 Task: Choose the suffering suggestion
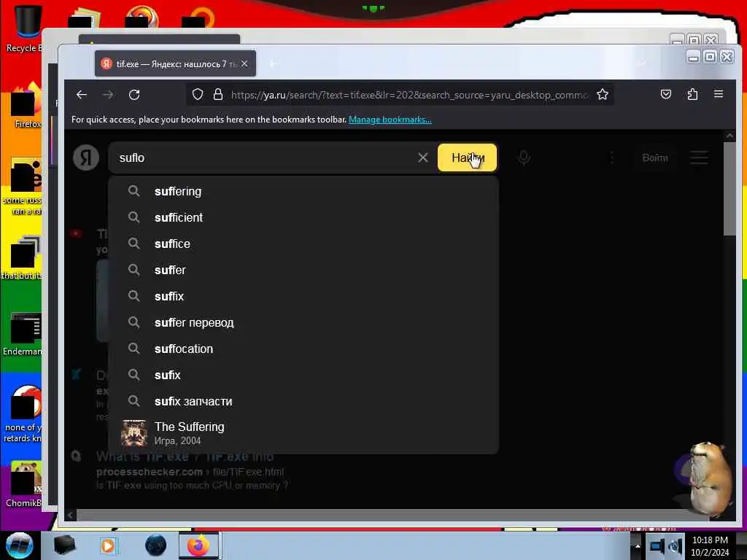(x=303, y=192)
